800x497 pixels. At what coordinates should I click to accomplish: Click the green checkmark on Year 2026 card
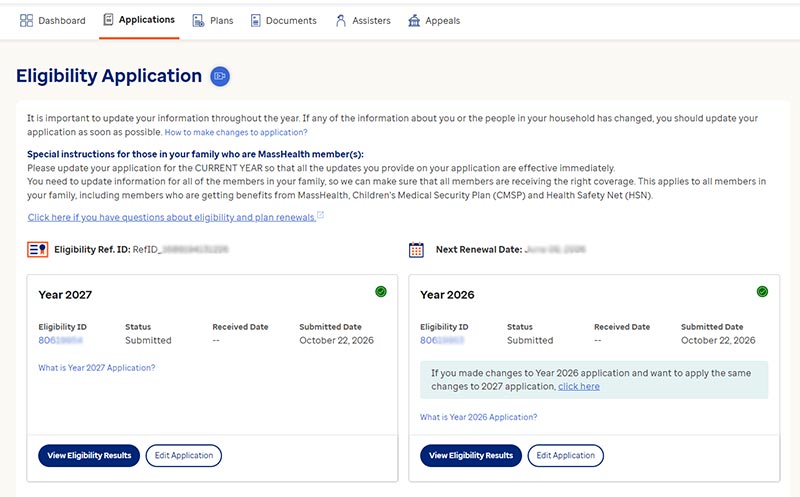(762, 291)
